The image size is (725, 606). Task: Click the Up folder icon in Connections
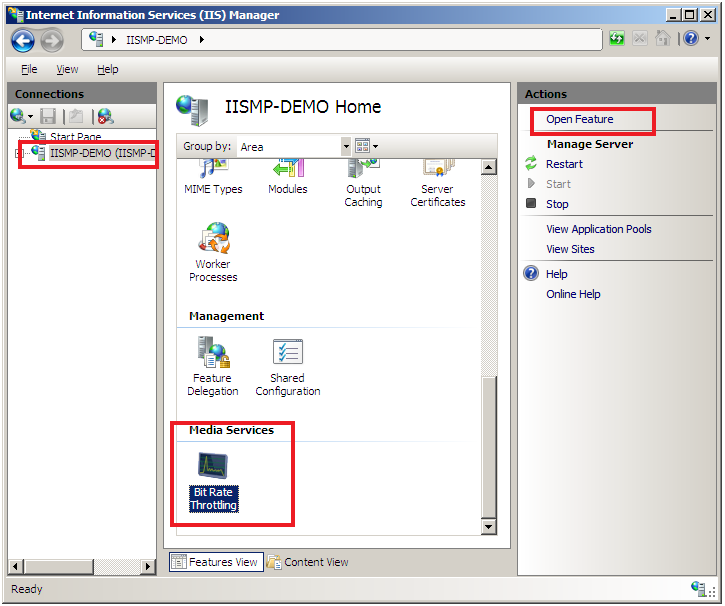tap(76, 116)
